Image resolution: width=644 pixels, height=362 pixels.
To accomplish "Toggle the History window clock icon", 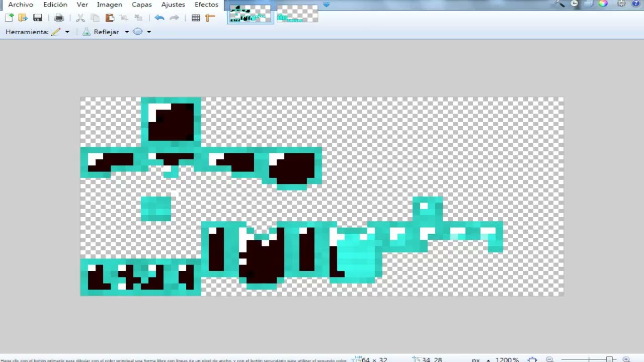I will (575, 4).
